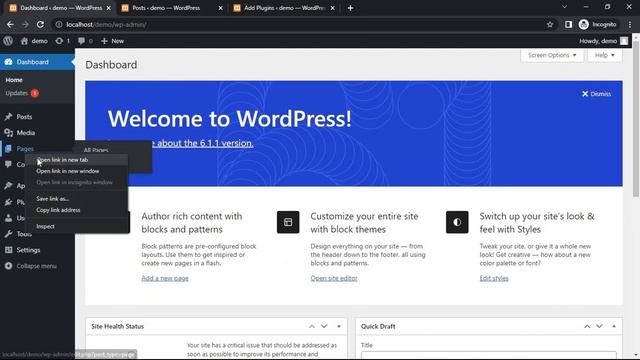Expand Screen Options dropdown
The height and width of the screenshot is (360, 640).
point(552,55)
